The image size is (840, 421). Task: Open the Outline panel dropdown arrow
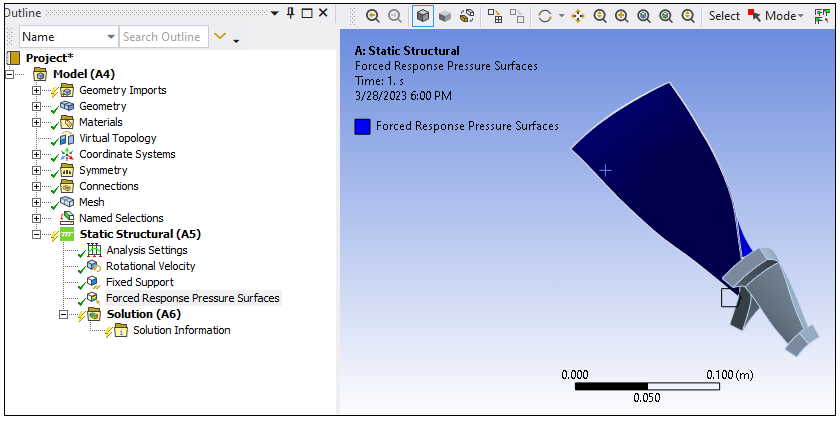click(275, 13)
